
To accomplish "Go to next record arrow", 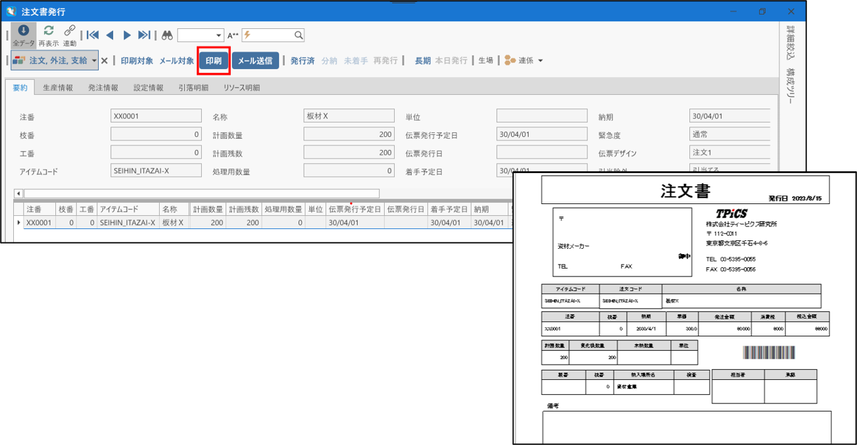I will coord(127,35).
